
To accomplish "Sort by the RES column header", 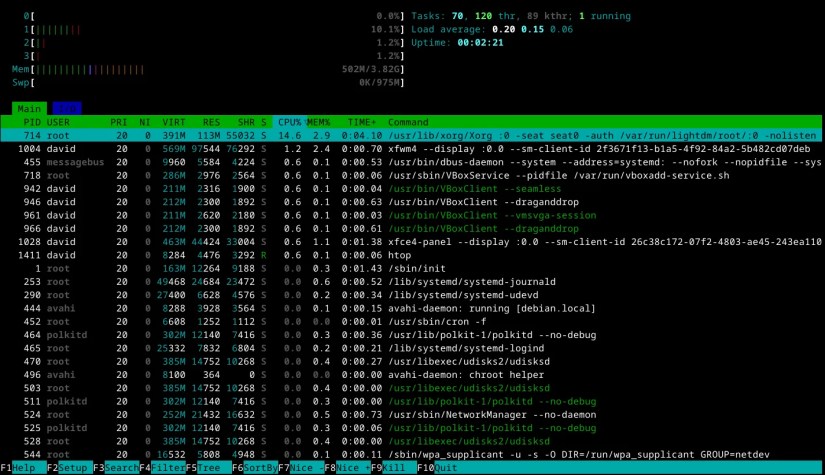I will click(x=212, y=122).
